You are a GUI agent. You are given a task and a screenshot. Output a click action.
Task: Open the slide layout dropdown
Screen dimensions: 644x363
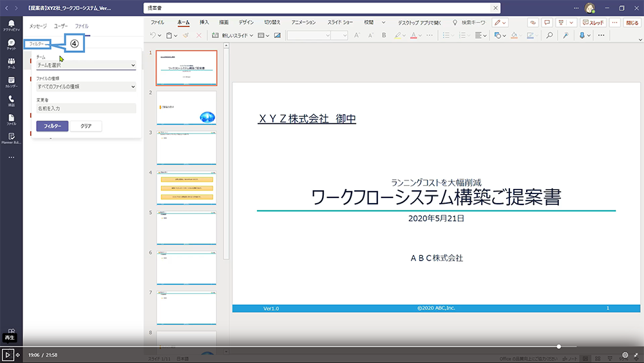click(x=263, y=35)
